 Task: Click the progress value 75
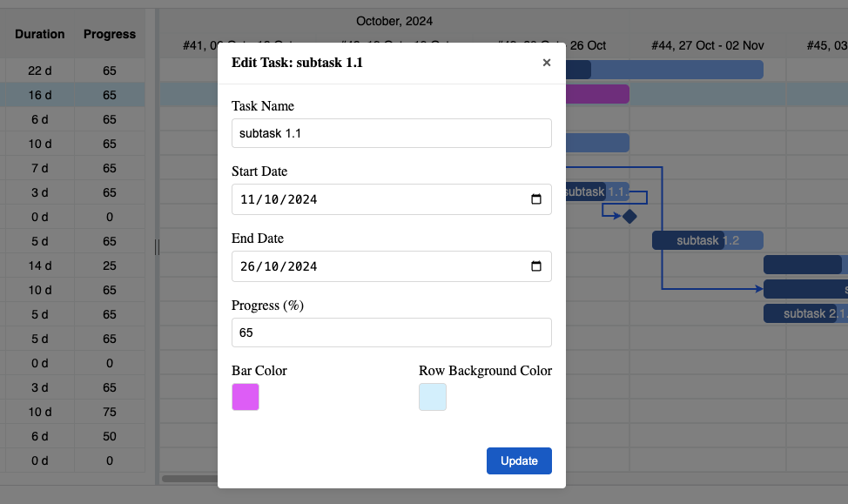[x=110, y=412]
